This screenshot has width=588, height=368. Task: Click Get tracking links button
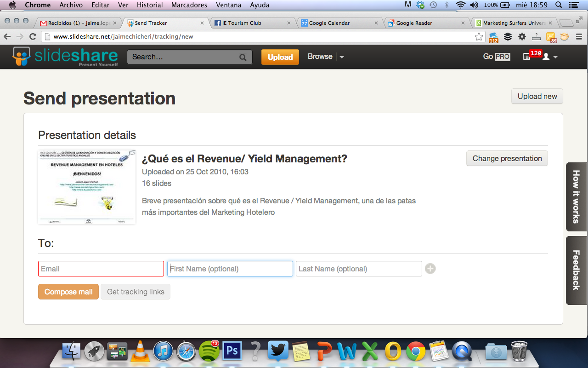(136, 292)
